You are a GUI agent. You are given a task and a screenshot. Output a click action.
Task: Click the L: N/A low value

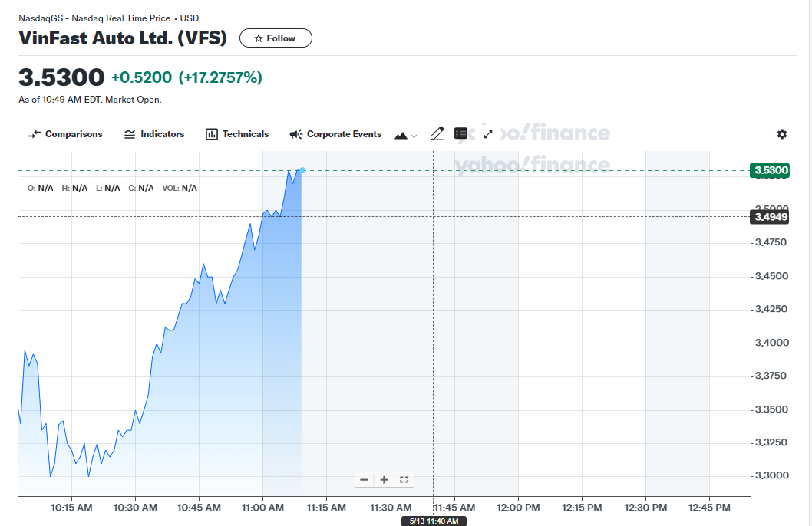click(107, 189)
